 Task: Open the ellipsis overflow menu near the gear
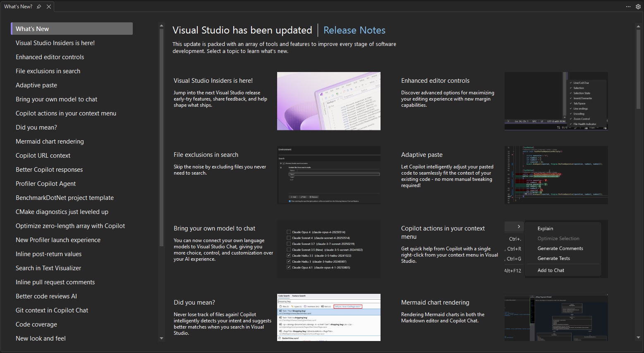628,6
